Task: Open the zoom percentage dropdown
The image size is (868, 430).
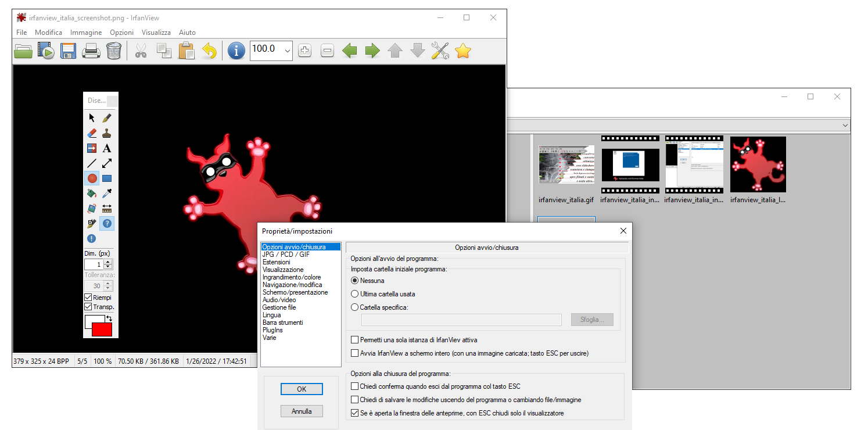Action: (x=288, y=51)
